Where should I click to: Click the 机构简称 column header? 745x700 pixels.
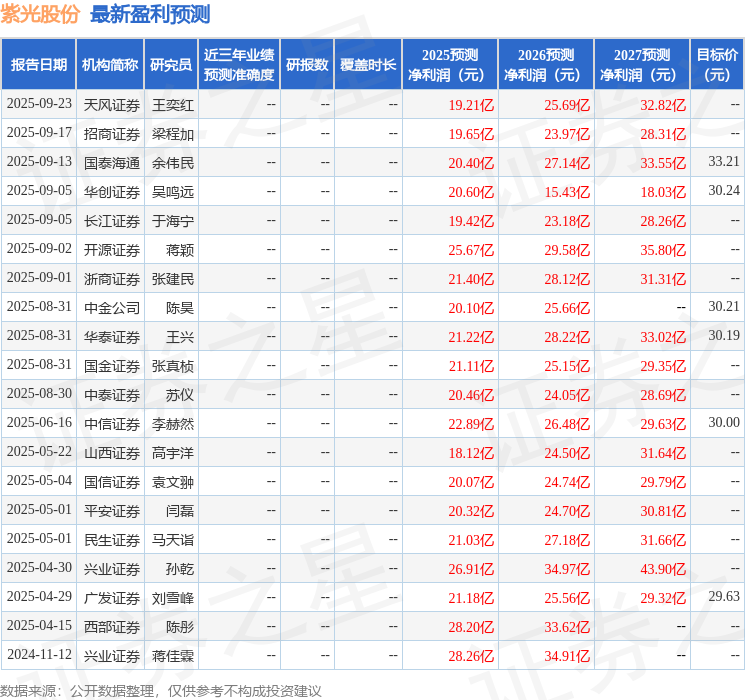click(x=110, y=65)
